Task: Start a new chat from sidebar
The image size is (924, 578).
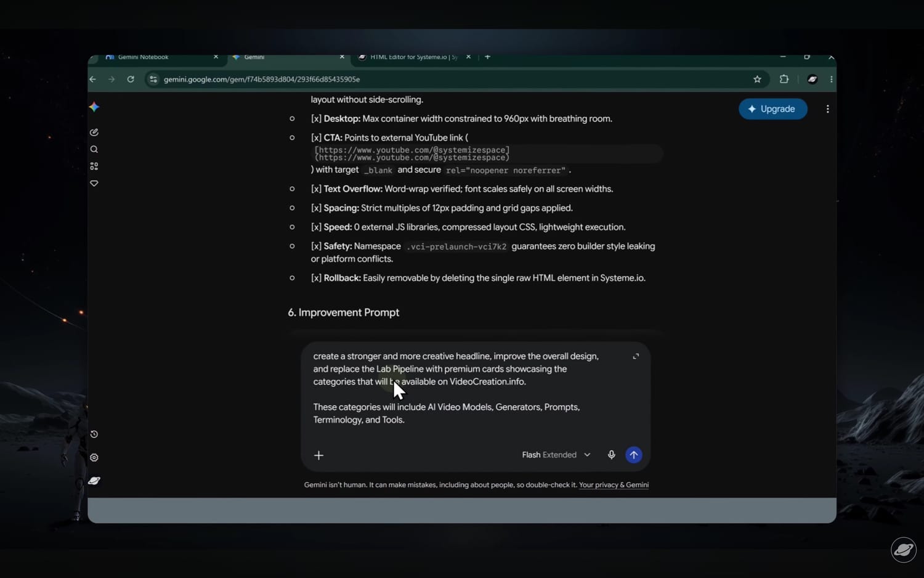Action: [x=94, y=132]
